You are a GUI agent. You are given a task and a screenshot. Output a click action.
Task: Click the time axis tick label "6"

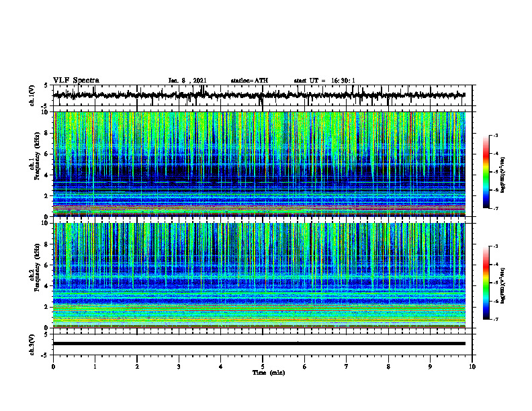pos(305,367)
